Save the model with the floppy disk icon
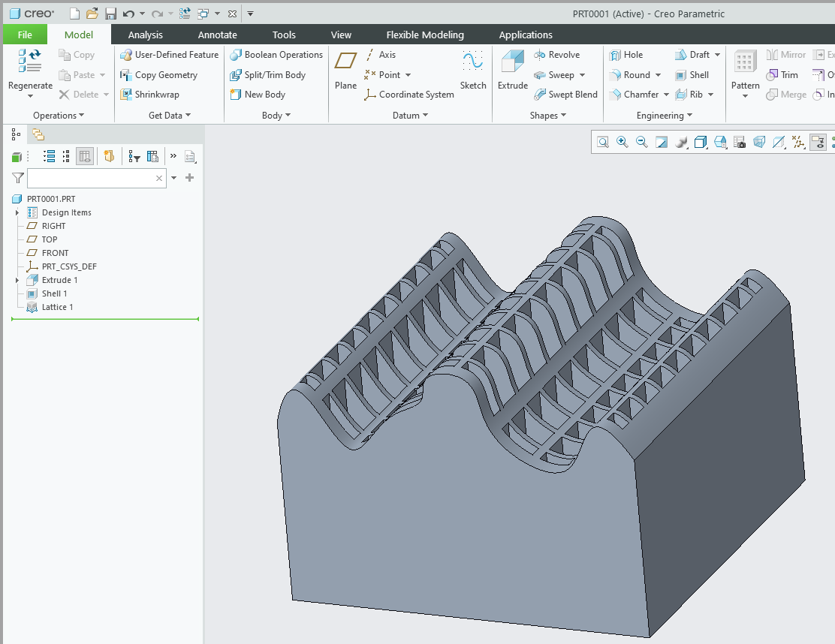Image resolution: width=835 pixels, height=644 pixels. [110, 14]
